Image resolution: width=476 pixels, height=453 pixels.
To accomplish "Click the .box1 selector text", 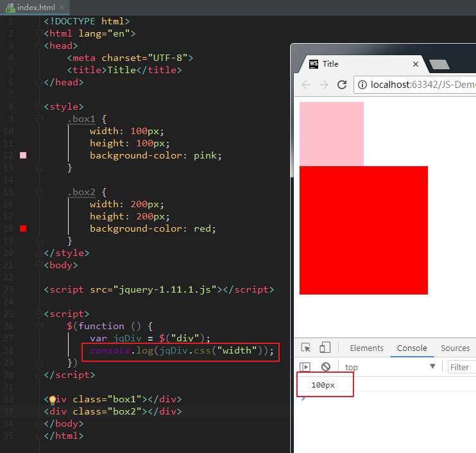I will (81, 119).
